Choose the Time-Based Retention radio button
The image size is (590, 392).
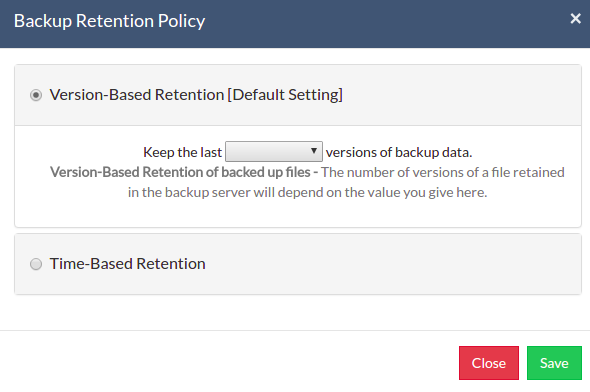[36, 264]
